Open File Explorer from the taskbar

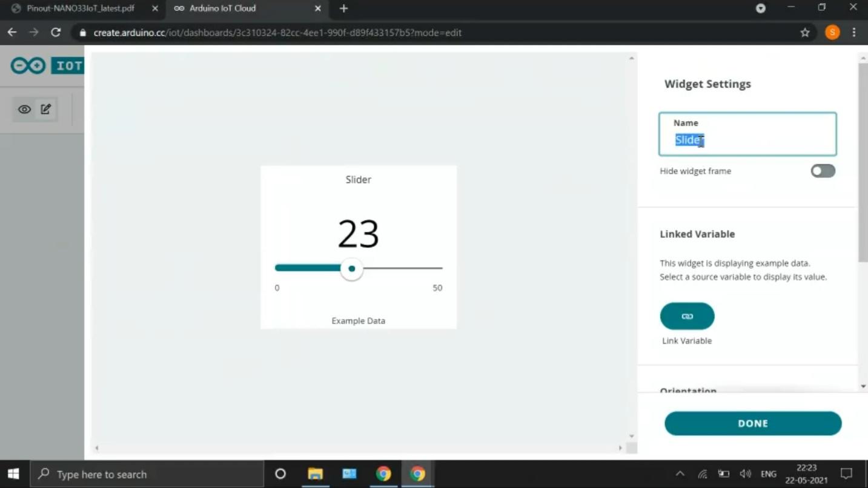pyautogui.click(x=315, y=474)
